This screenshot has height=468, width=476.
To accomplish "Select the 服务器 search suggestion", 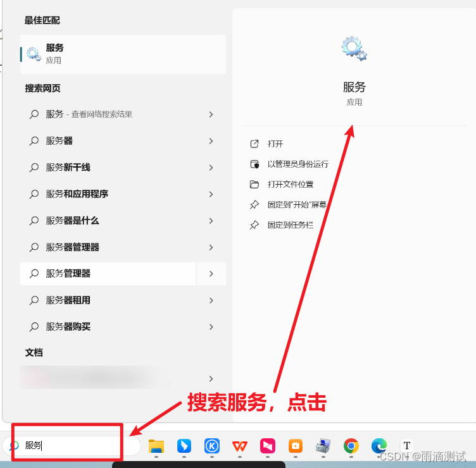I will (108, 141).
